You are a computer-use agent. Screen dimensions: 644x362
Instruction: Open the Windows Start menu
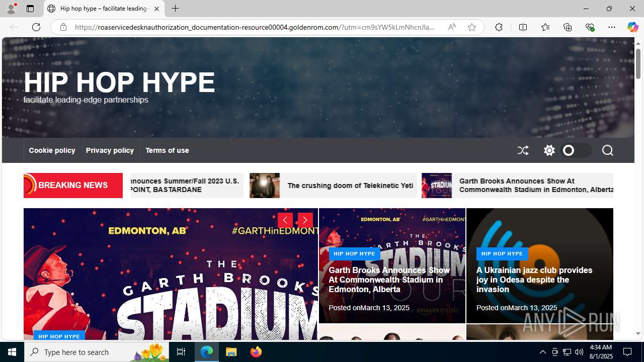[12, 352]
